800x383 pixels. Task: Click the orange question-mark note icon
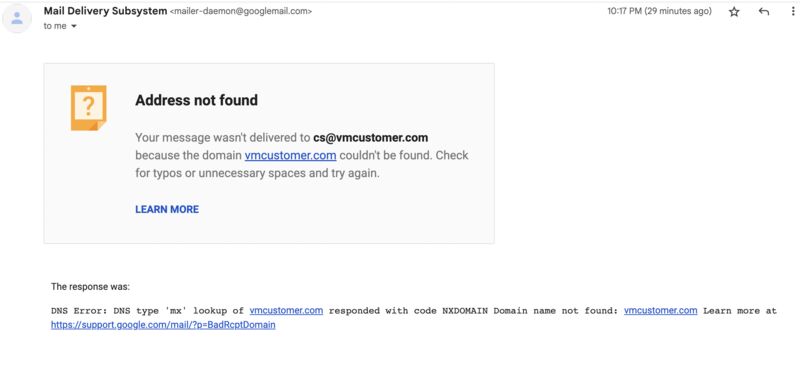click(88, 108)
